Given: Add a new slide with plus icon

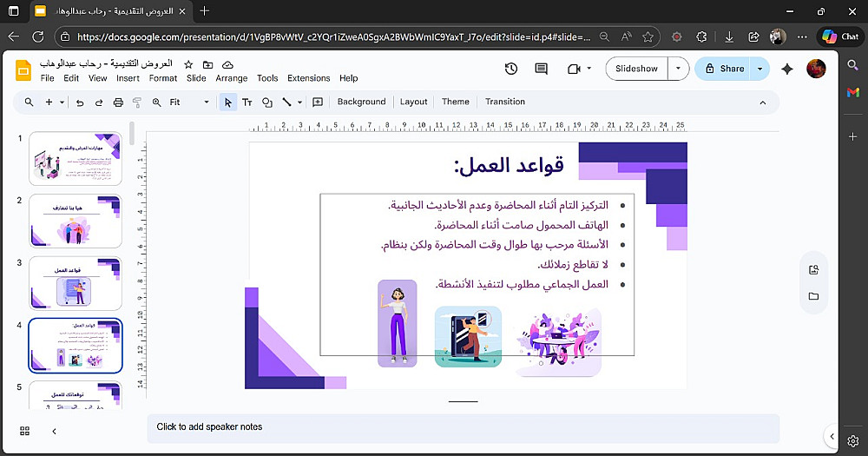Looking at the screenshot, I should coord(49,102).
